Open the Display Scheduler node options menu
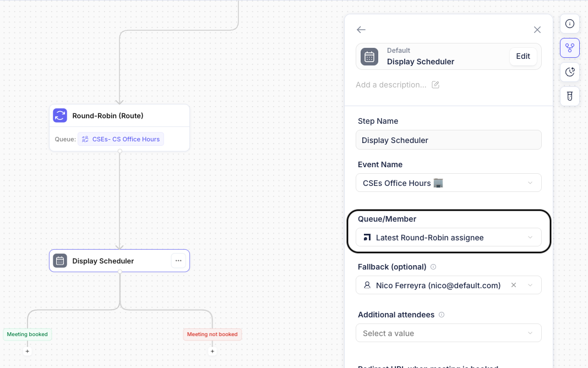 [x=178, y=261]
